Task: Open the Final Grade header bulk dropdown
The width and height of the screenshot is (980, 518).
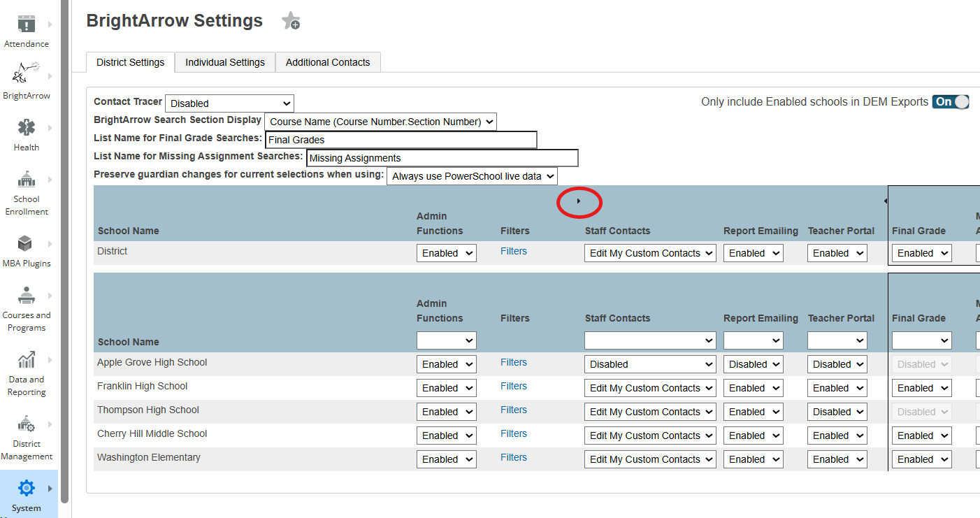Action: [922, 340]
